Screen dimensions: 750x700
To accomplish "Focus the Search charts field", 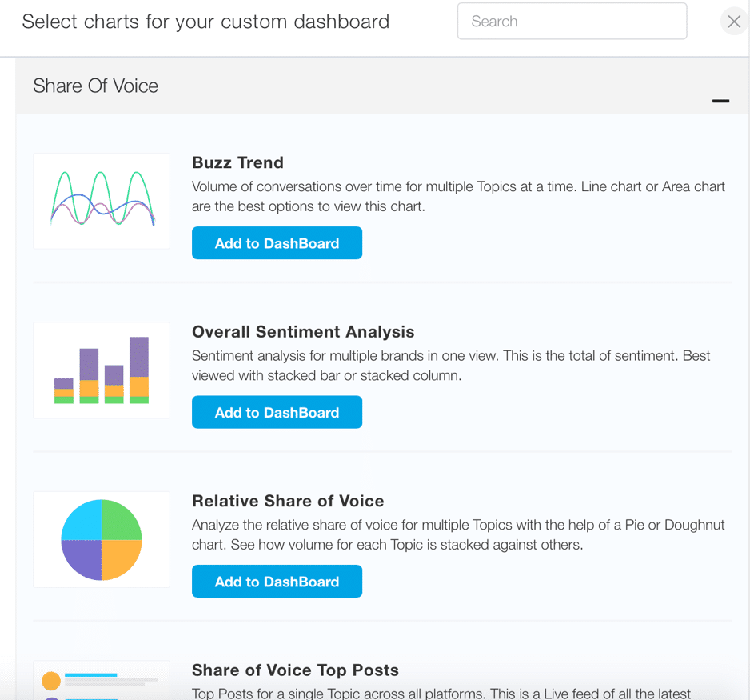I will (572, 21).
